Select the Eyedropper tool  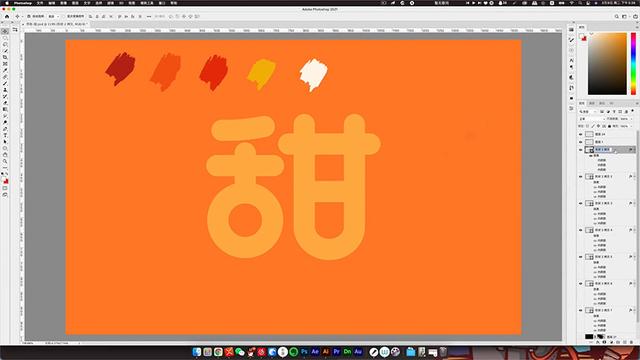(5, 70)
